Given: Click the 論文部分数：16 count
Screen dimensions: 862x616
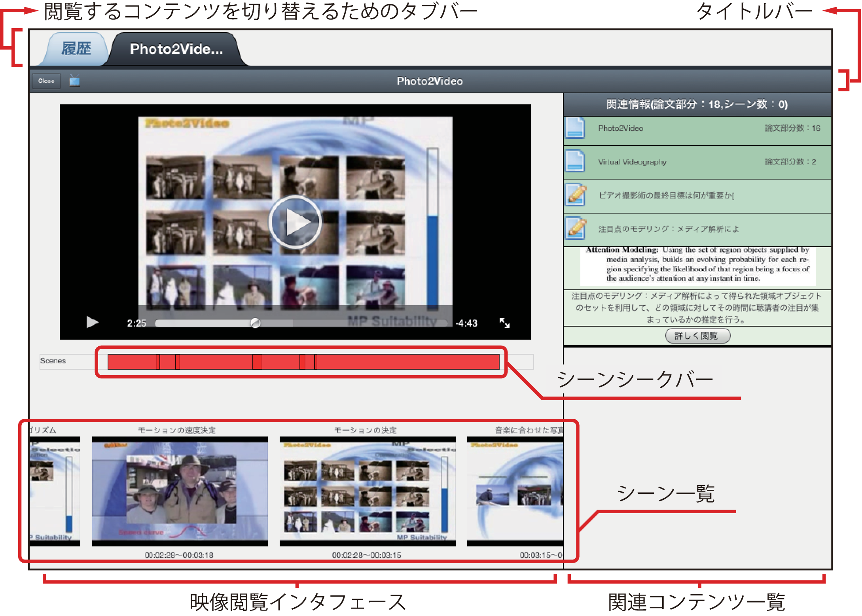Looking at the screenshot, I should [x=792, y=128].
